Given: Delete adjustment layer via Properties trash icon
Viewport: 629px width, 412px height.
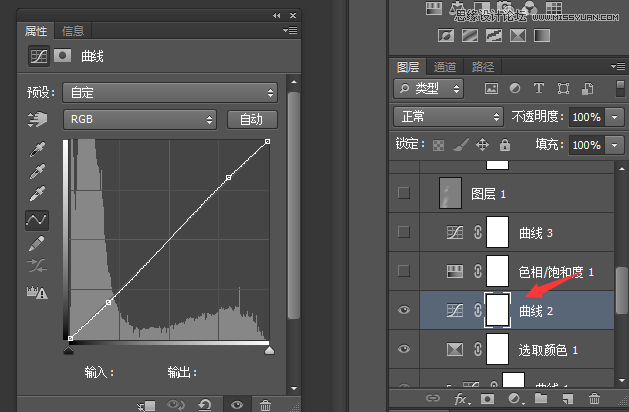Looking at the screenshot, I should point(265,405).
